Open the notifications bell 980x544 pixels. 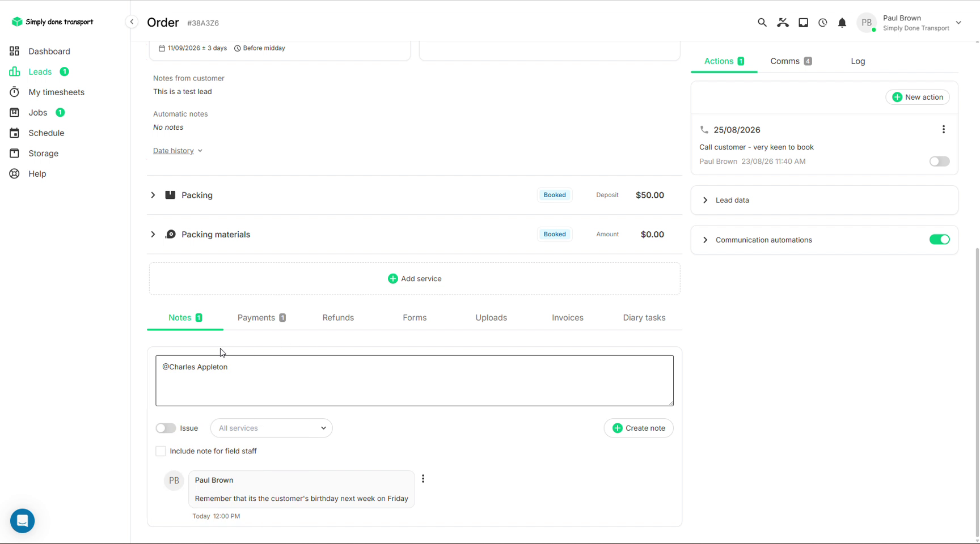click(842, 23)
